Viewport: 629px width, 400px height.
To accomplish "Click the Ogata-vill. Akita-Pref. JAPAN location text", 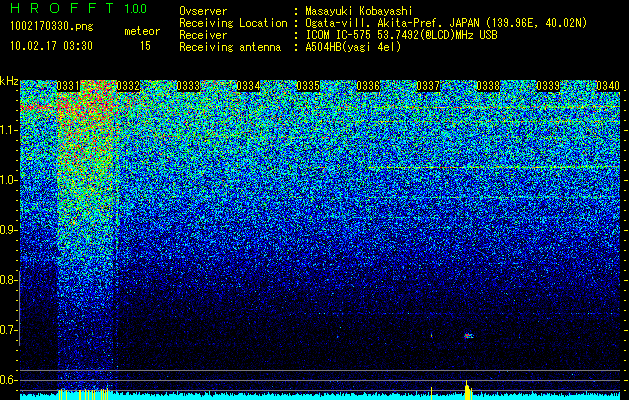I will [446, 23].
